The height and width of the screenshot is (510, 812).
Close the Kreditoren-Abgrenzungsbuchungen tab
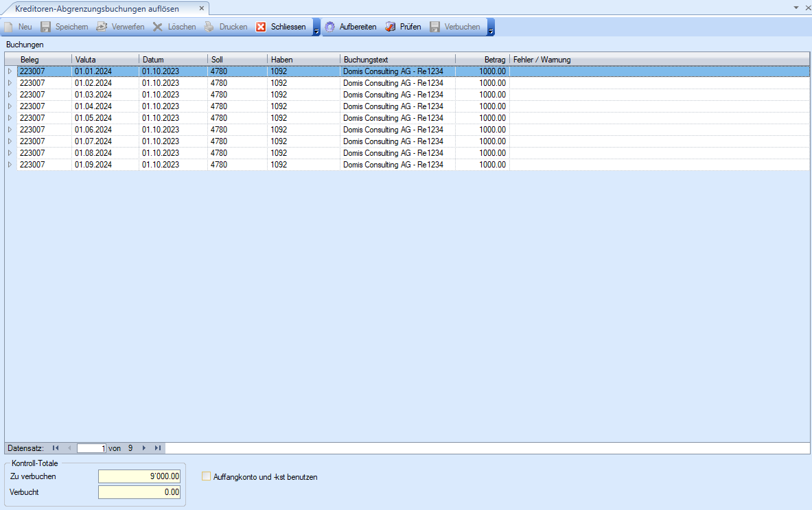click(201, 8)
